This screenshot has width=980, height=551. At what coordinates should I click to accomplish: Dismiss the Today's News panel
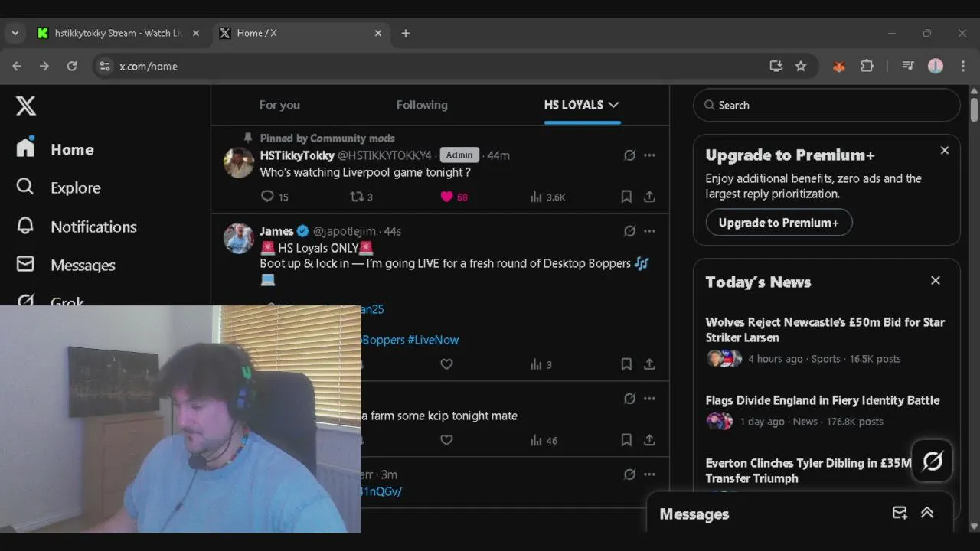(x=936, y=281)
